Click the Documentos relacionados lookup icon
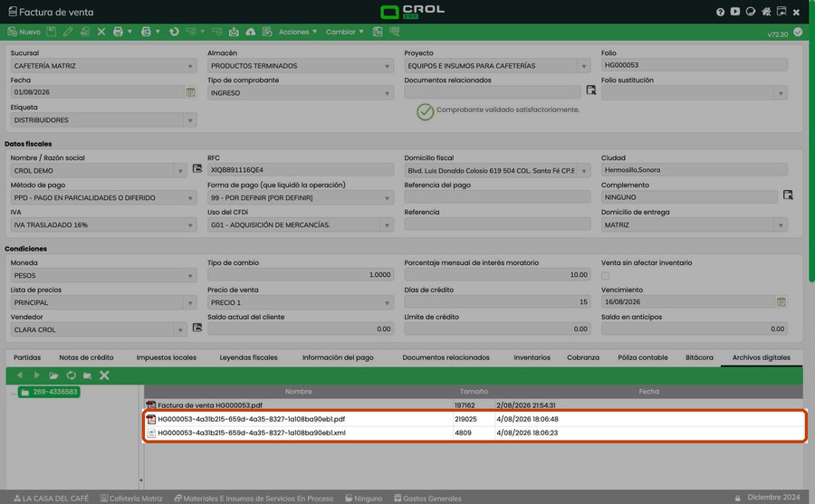Image resolution: width=815 pixels, height=504 pixels. coord(591,90)
